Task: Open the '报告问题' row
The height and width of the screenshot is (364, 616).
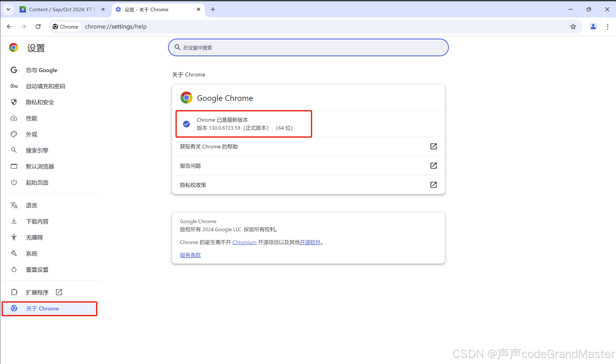Action: [308, 166]
